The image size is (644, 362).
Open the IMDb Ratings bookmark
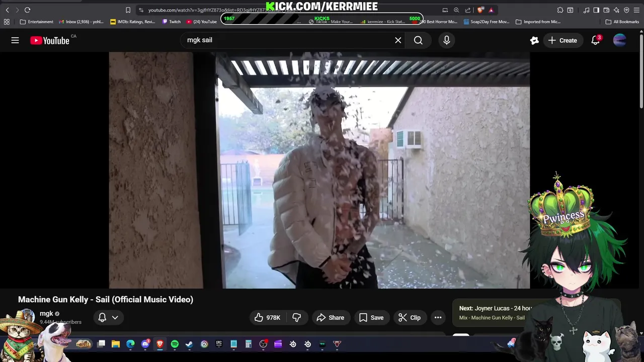tap(133, 22)
